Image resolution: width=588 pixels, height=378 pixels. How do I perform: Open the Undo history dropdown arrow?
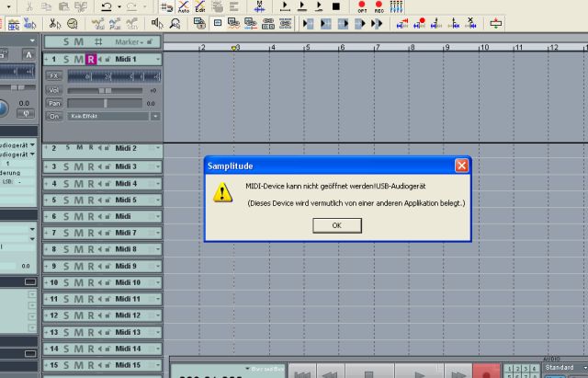[119, 6]
